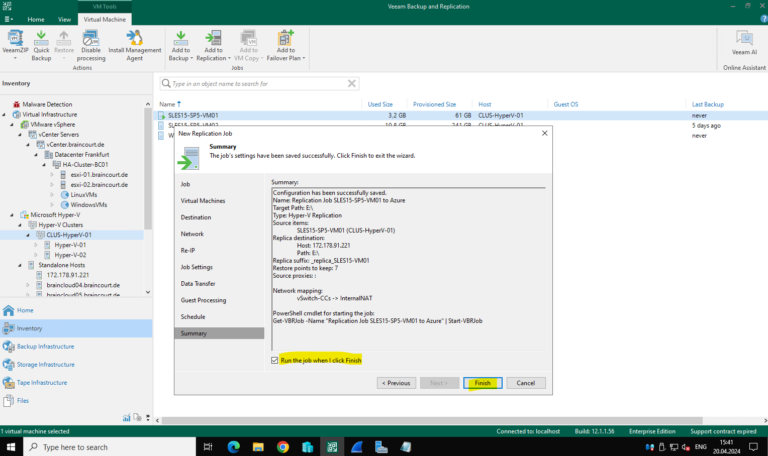
Task: Select the Inventory navigation view
Action: coord(76,329)
